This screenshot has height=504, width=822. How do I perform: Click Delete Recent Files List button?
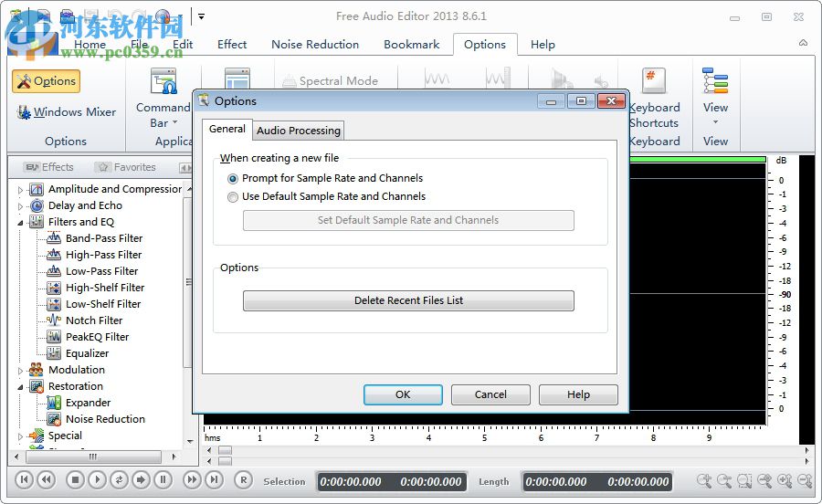pos(408,300)
